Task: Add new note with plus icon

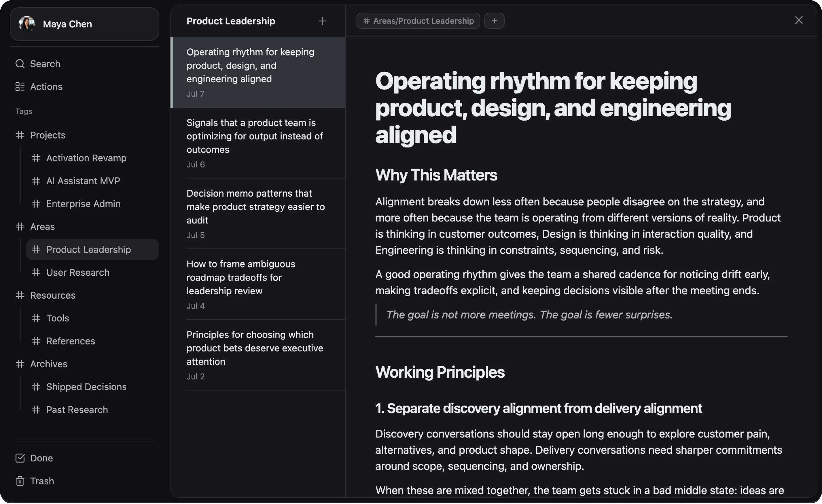Action: (x=322, y=21)
